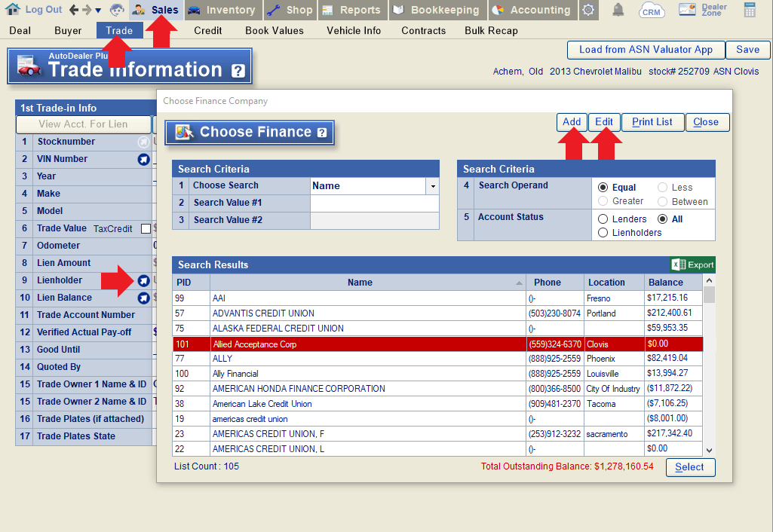Click the Search Value #2 input field
The width and height of the screenshot is (773, 532).
(x=375, y=220)
